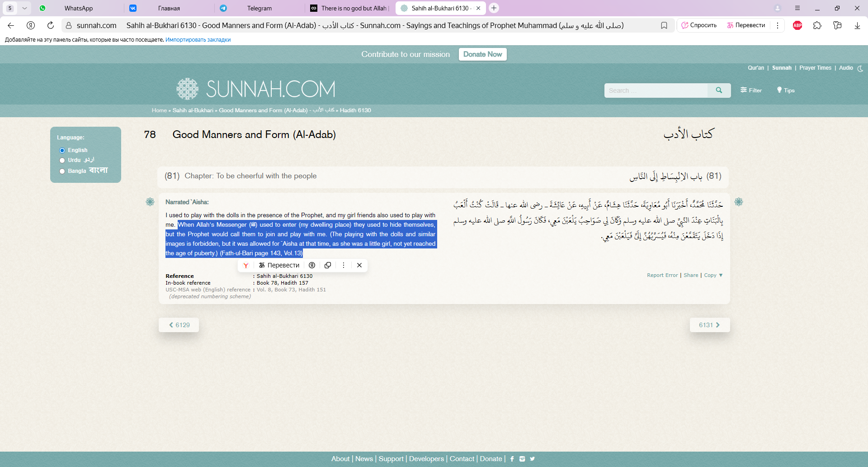Click the Adblock Plus extension icon
The width and height of the screenshot is (868, 467).
tap(797, 25)
